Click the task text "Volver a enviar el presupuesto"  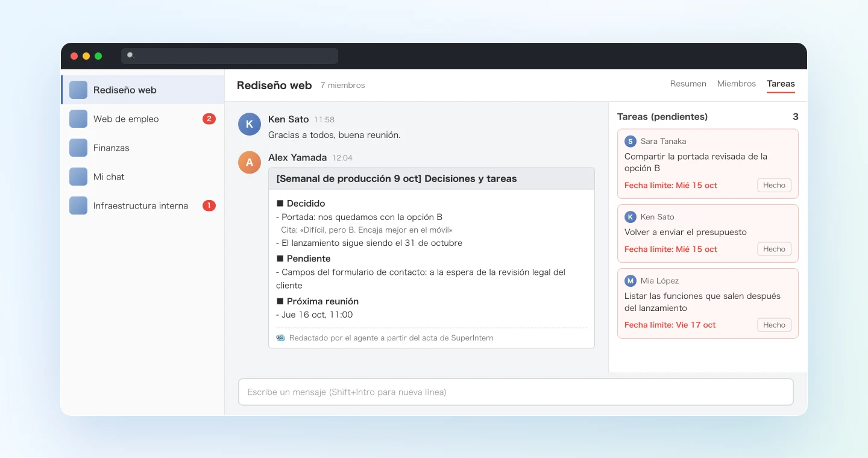pos(685,232)
